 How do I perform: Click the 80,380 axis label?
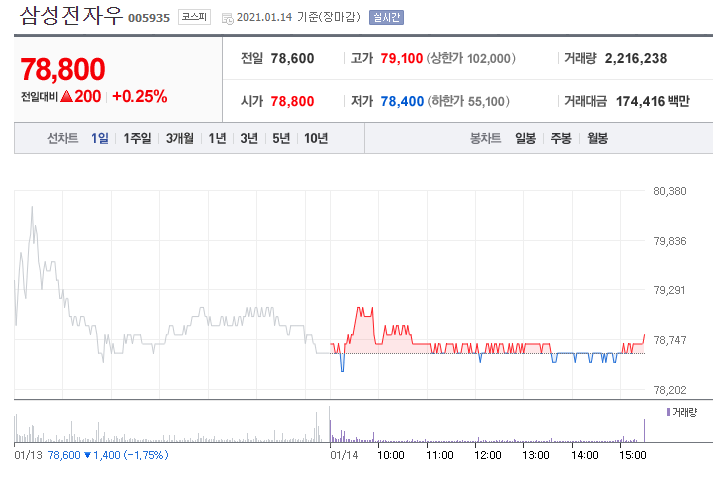click(669, 191)
